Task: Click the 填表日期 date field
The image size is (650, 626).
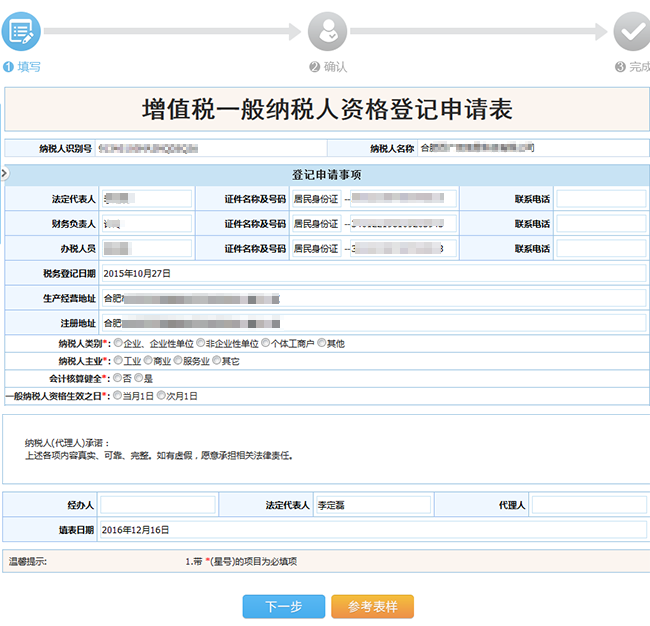Action: click(372, 529)
